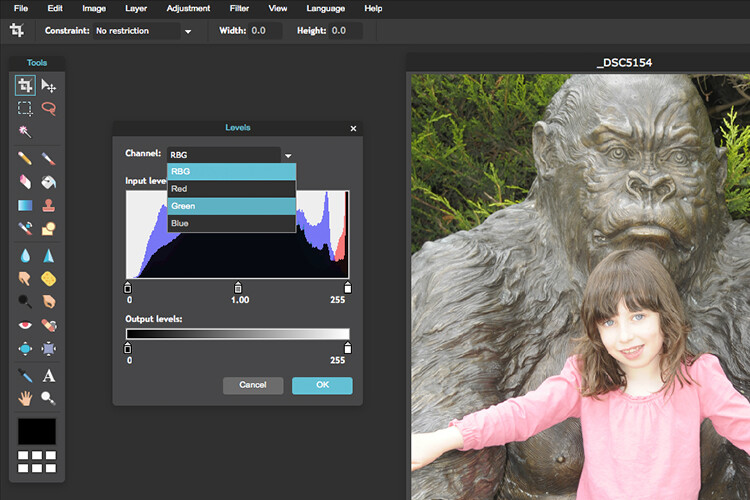Viewport: 750px width, 500px height.
Task: Click input levels midtone 1.00 handle
Action: pyautogui.click(x=238, y=288)
